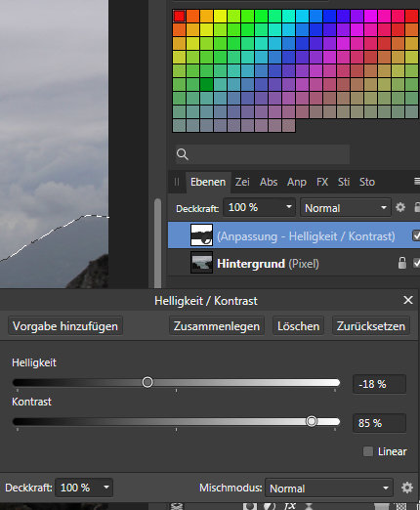Open the Normal blend mode dropdown in Ebenen
Screen dimensions: 420x510
point(346,208)
